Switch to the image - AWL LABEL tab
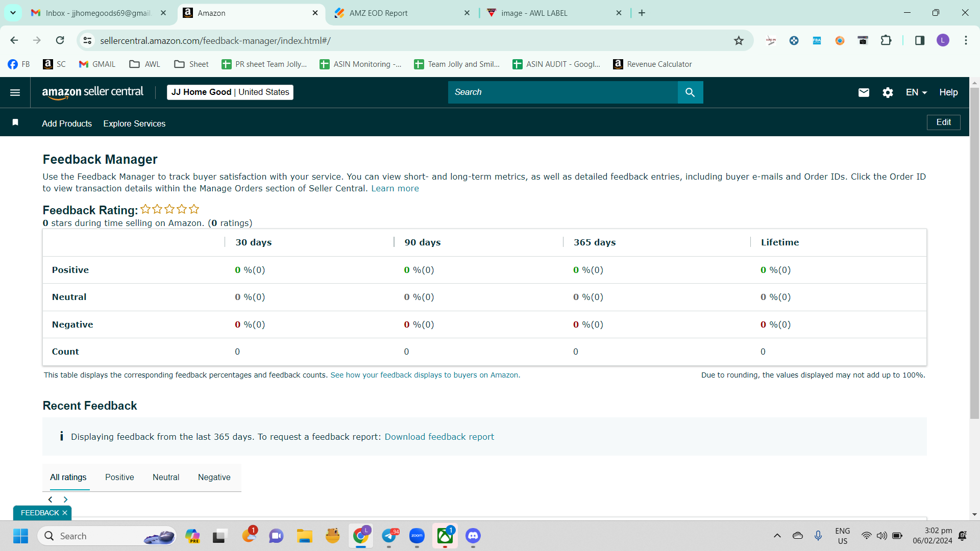The height and width of the screenshot is (551, 980). [554, 13]
